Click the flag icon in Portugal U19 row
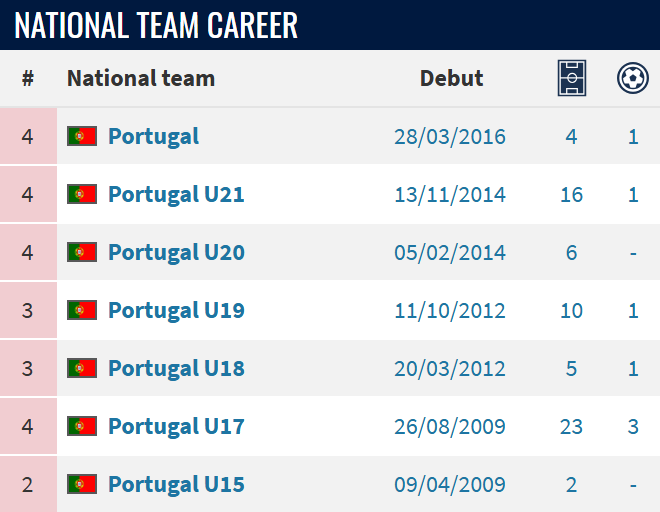This screenshot has height=512, width=660. pyautogui.click(x=82, y=310)
